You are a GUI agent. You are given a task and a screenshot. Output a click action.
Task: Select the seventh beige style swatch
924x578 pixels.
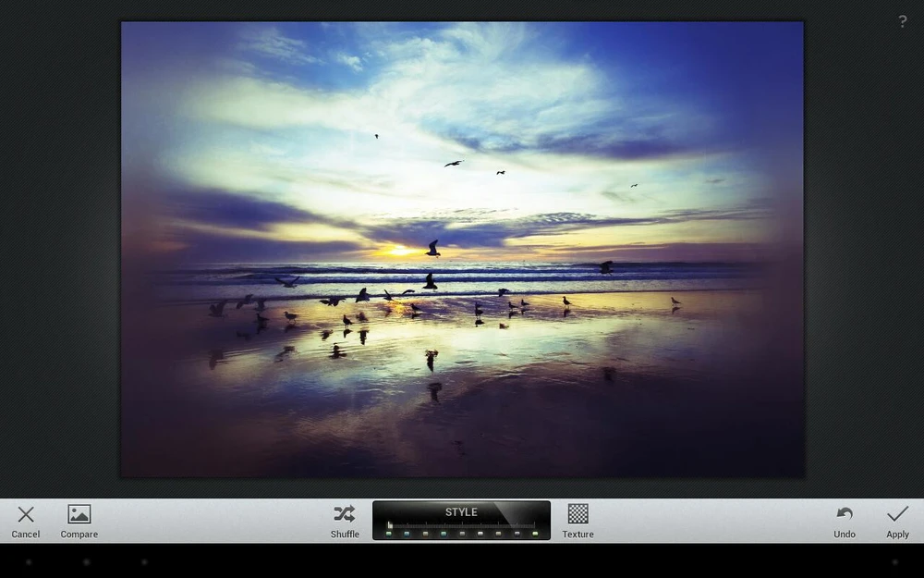pos(498,534)
